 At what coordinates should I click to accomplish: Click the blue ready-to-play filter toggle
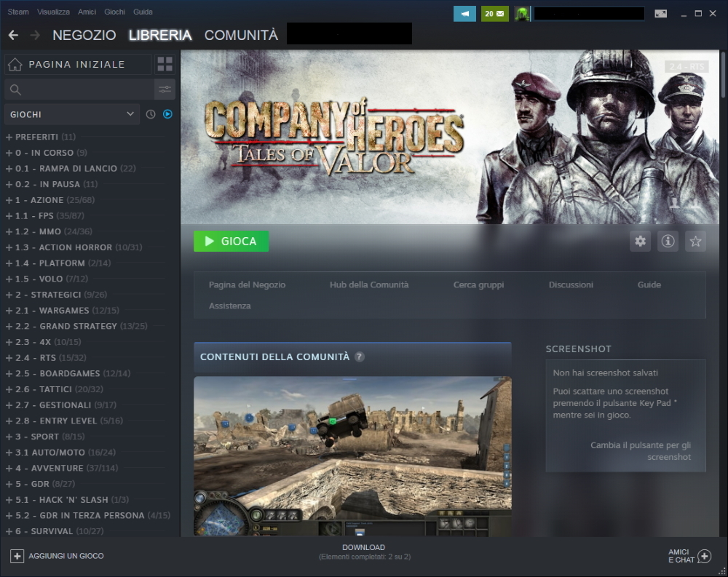pyautogui.click(x=167, y=114)
